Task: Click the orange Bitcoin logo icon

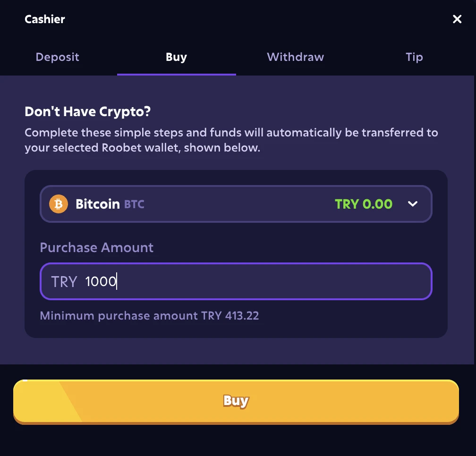Action: click(58, 204)
